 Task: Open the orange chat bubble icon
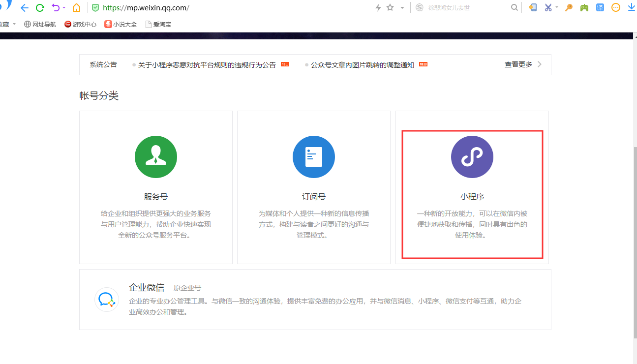coord(616,7)
